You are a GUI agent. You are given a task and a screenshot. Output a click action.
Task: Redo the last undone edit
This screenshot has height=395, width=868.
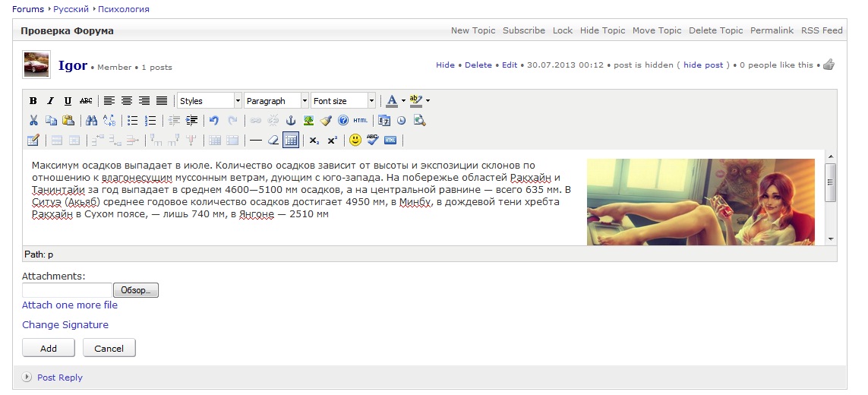[232, 120]
